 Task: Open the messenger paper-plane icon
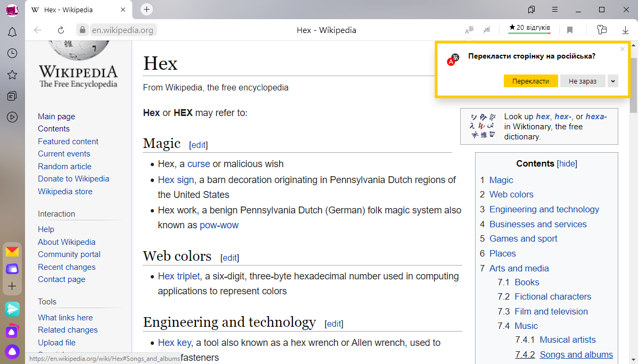pyautogui.click(x=12, y=310)
